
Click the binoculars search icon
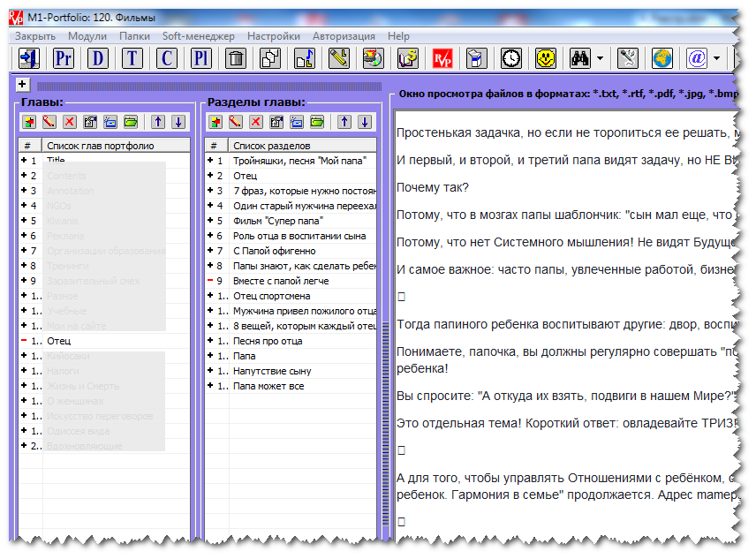(x=580, y=59)
